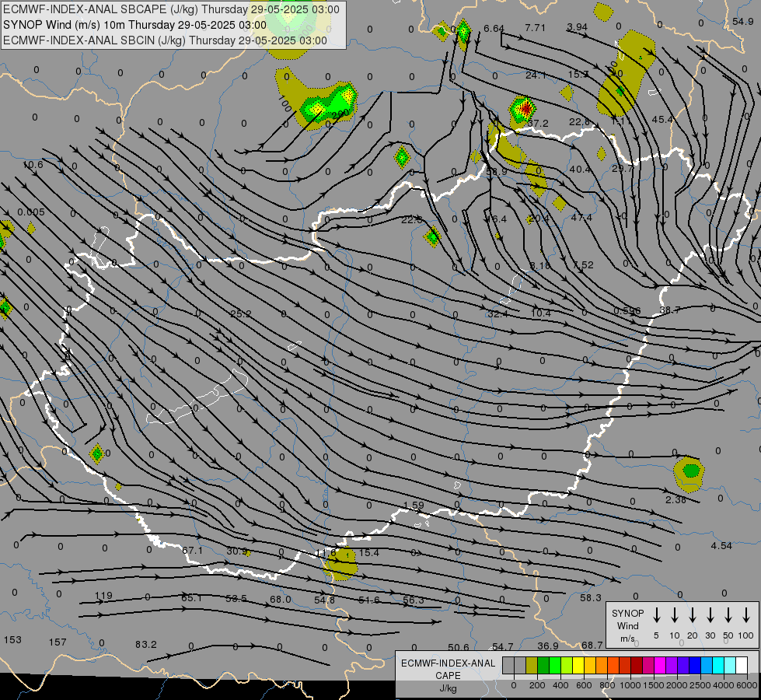Pick the bright magenta CAPE legend swatch

[x=660, y=666]
